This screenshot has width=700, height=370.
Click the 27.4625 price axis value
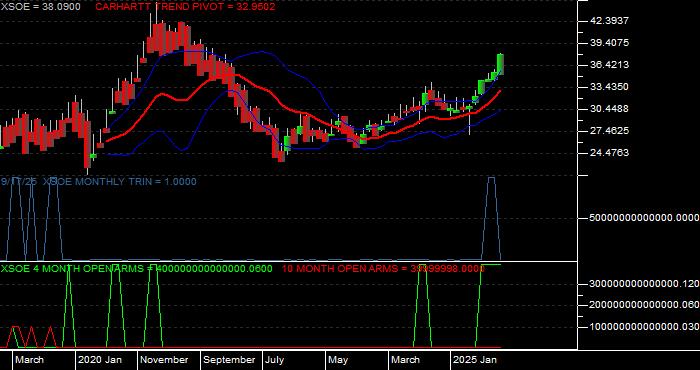pyautogui.click(x=609, y=131)
